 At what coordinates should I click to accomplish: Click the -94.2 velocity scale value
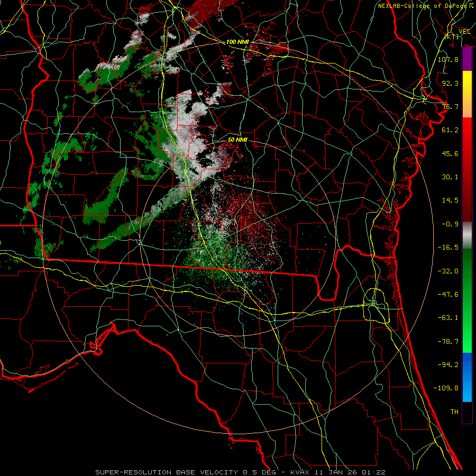point(448,365)
